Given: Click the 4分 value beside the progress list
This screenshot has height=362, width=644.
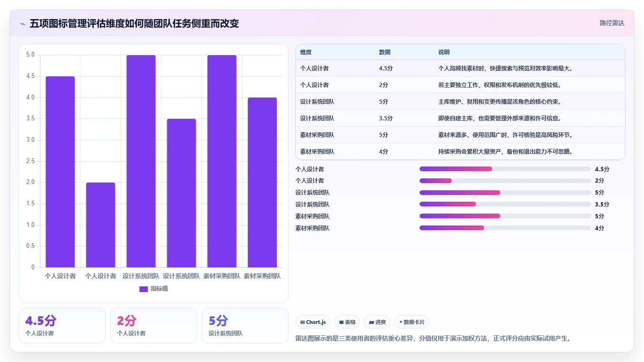Looking at the screenshot, I should point(599,228).
